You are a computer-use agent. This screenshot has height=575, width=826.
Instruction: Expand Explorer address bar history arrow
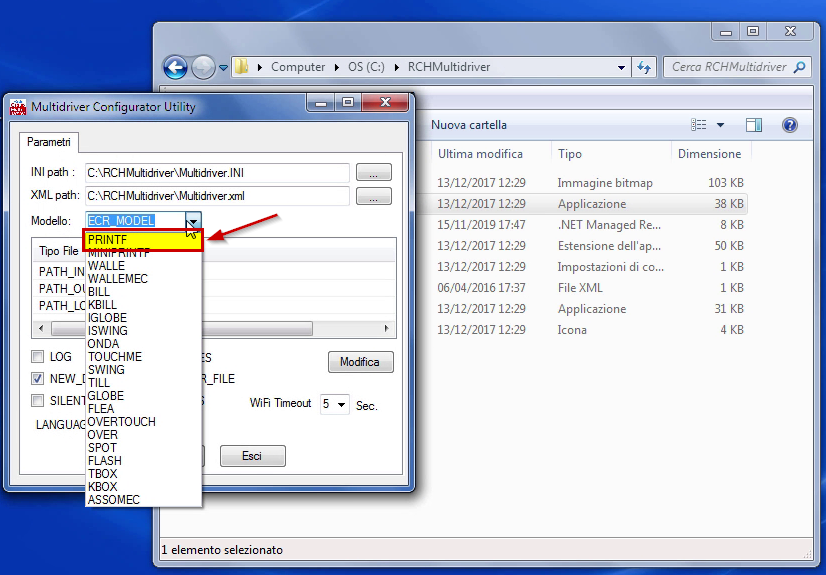point(621,67)
